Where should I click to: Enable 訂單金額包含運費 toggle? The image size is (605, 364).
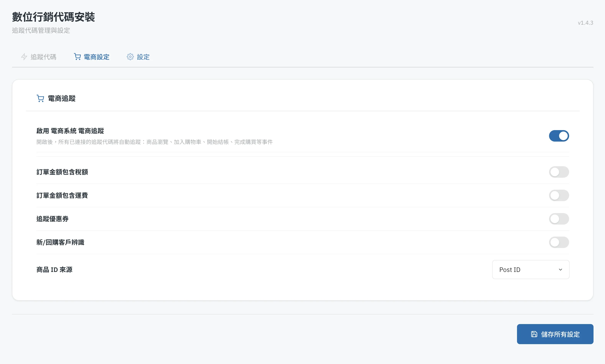(559, 195)
